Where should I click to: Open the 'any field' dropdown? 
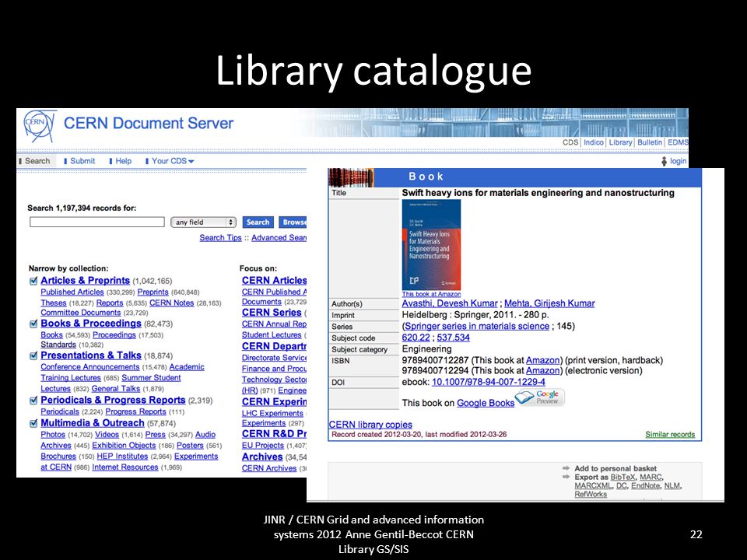pyautogui.click(x=203, y=222)
